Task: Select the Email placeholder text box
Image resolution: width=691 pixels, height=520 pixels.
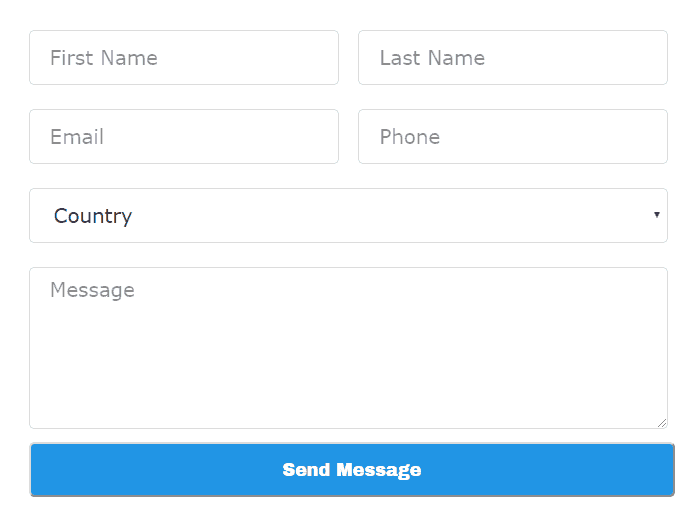Action: (184, 137)
